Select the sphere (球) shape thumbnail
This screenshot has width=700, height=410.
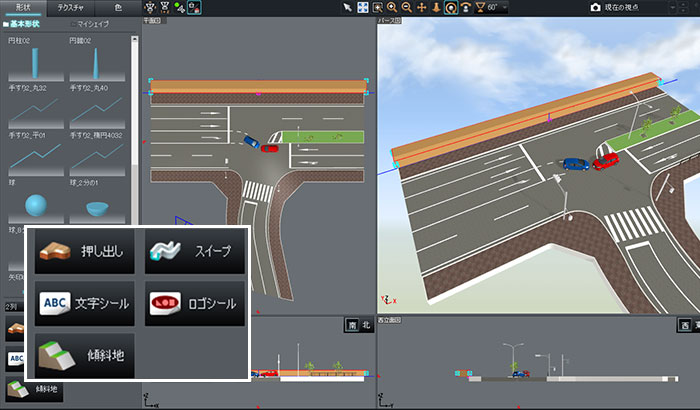click(x=37, y=205)
